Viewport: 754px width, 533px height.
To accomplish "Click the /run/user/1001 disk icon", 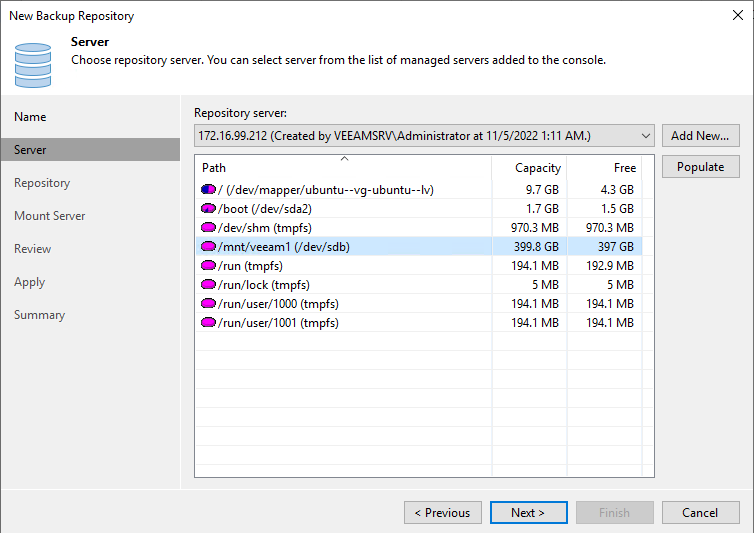I will point(209,323).
